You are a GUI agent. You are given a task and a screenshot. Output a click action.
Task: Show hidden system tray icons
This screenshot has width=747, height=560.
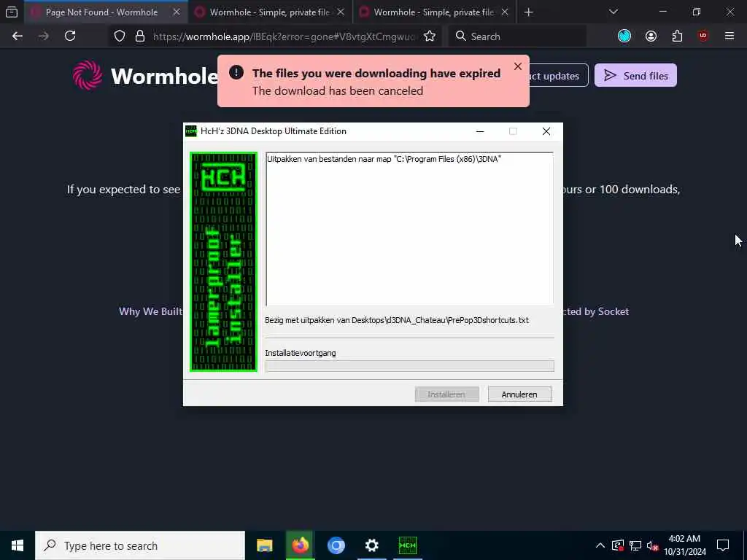tap(600, 545)
